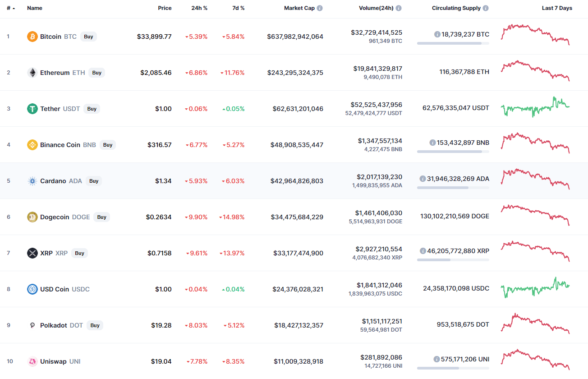Sort table by 24h % column
Image resolution: width=588 pixels, height=379 pixels.
[x=199, y=8]
